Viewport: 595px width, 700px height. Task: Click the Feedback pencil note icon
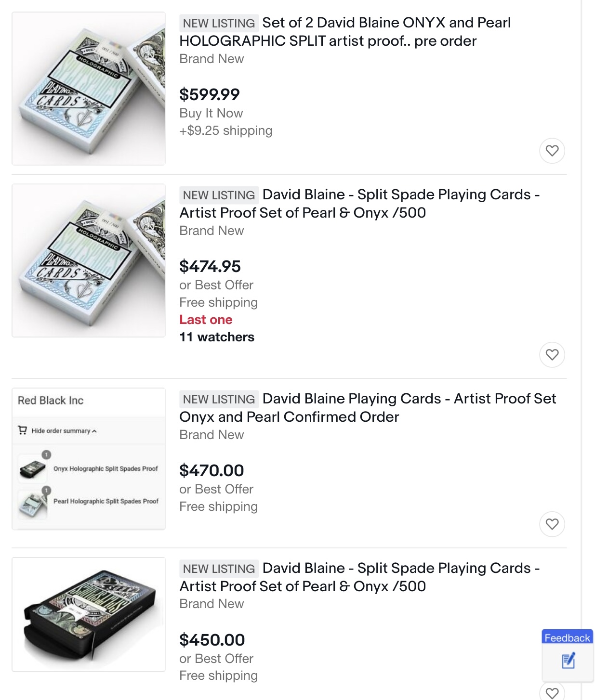(x=568, y=661)
